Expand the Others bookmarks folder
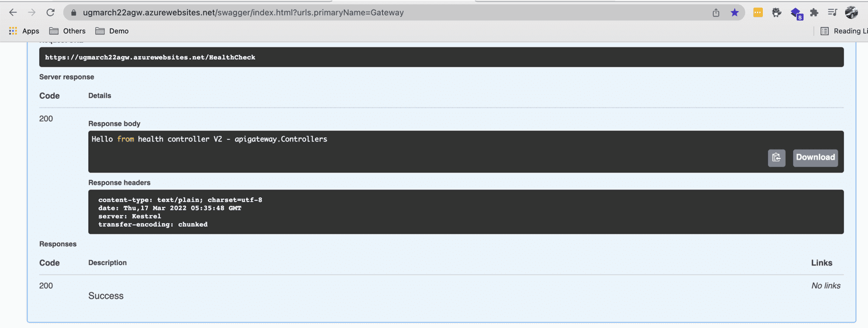Image resolution: width=868 pixels, height=328 pixels. click(x=67, y=31)
